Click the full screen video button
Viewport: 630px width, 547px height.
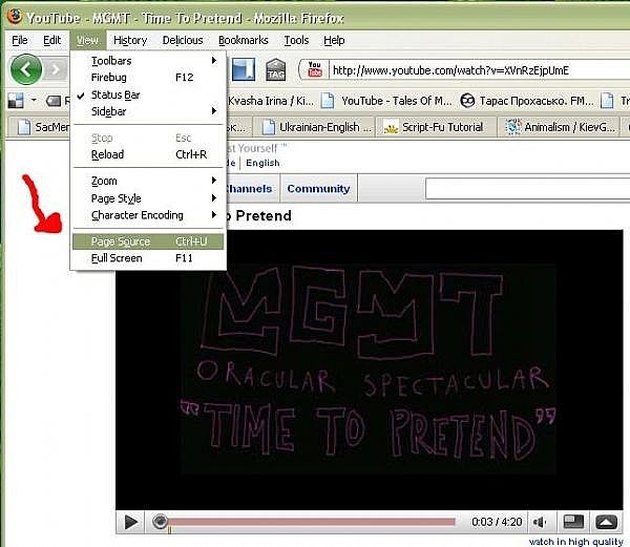pyautogui.click(x=606, y=522)
